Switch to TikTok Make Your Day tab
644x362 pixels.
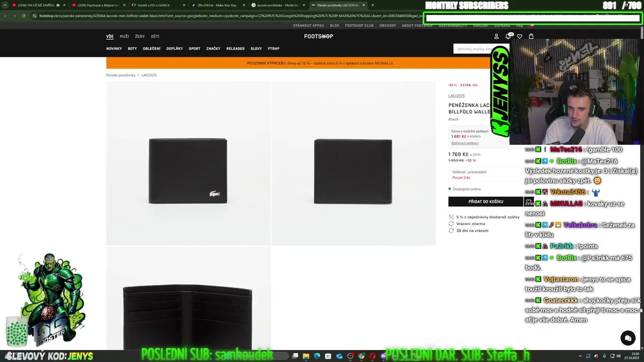(x=217, y=5)
